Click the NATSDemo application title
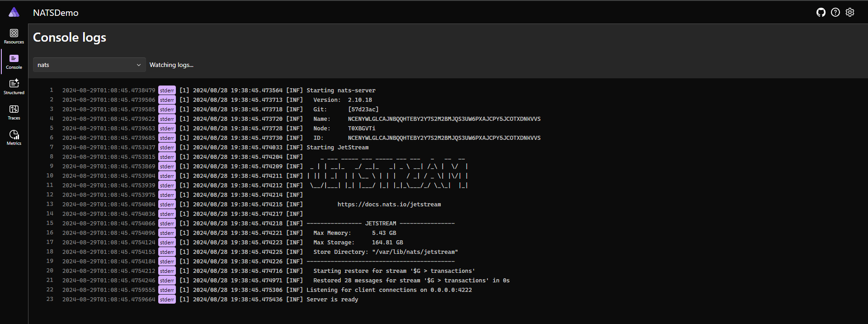 [x=56, y=13]
